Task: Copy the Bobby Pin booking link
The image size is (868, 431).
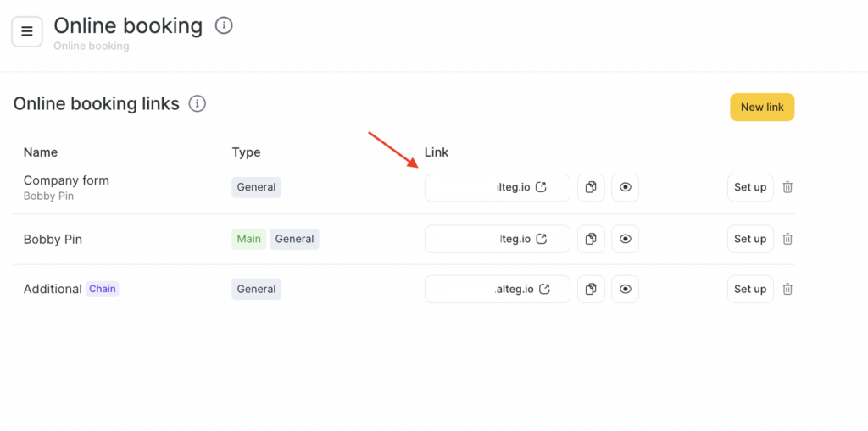Action: 591,239
